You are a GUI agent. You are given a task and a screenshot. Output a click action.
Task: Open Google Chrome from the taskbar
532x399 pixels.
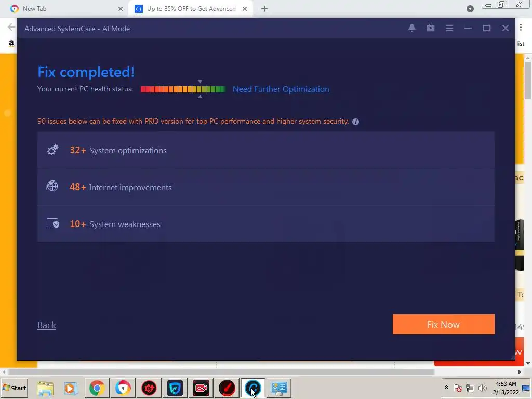97,388
